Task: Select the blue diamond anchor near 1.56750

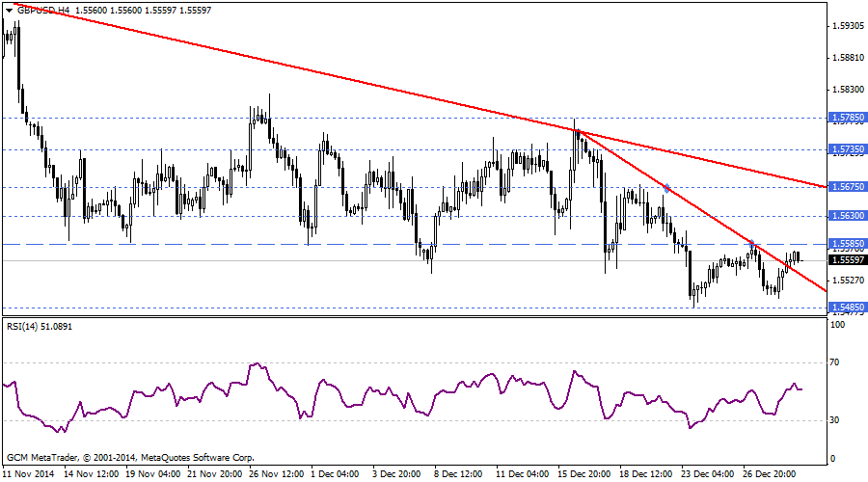Action: pos(666,186)
